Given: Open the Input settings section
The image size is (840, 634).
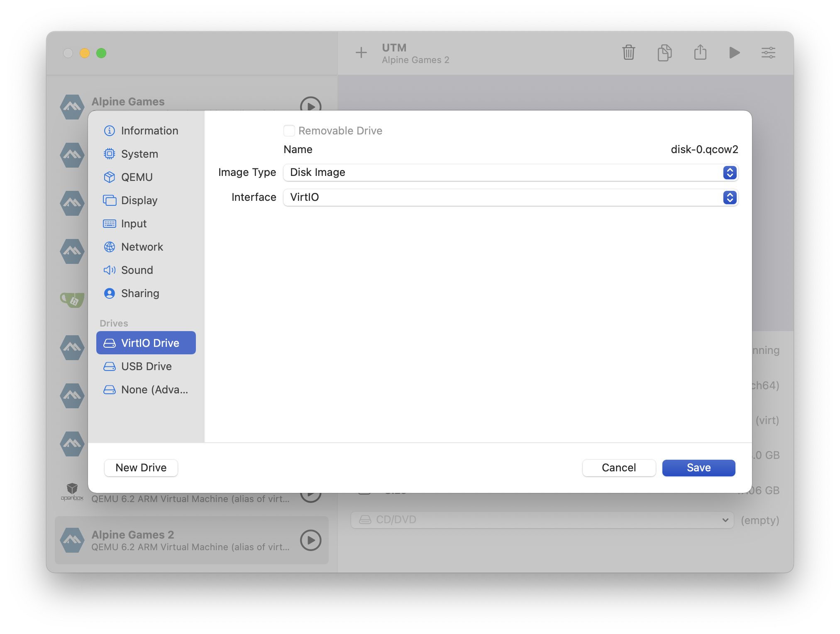Looking at the screenshot, I should (x=134, y=224).
